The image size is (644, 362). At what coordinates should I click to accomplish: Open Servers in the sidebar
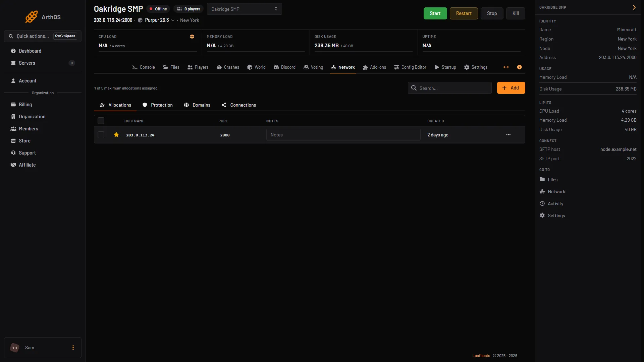pos(43,63)
